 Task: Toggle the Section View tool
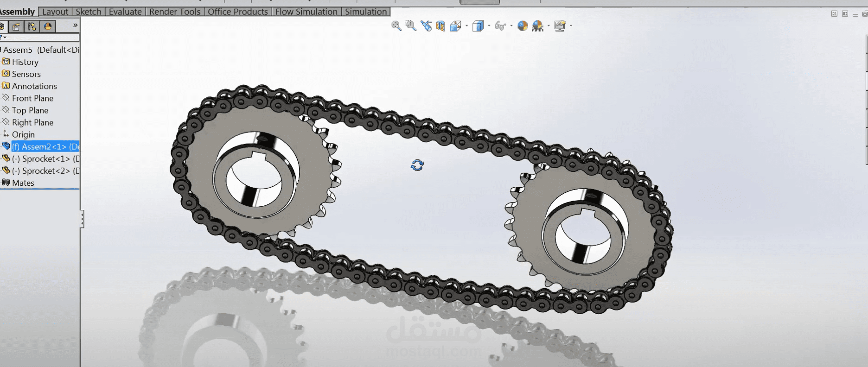point(440,26)
